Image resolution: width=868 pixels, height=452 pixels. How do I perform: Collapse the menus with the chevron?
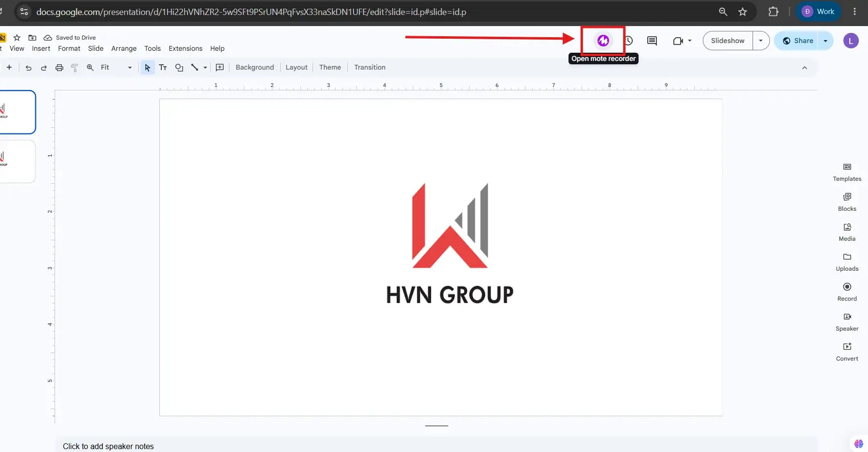[805, 68]
